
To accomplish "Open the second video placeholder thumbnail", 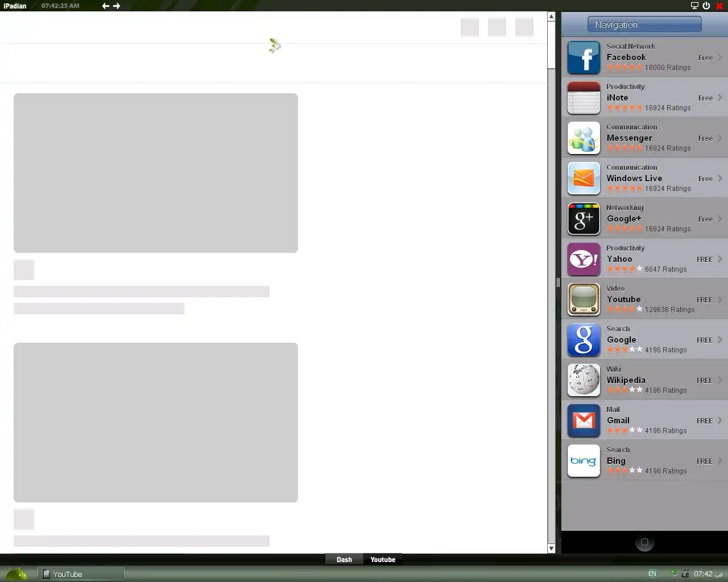I will coord(156,422).
